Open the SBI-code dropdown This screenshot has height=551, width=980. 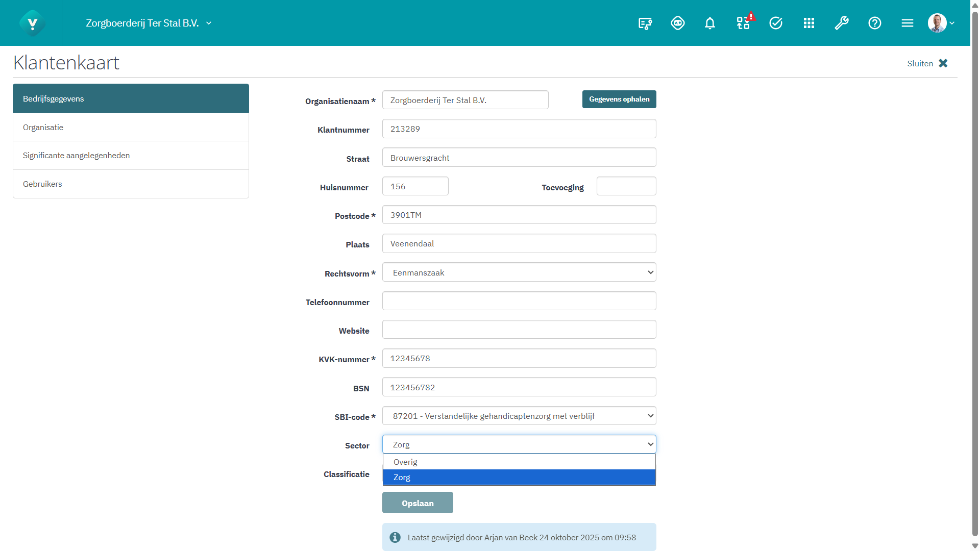click(x=519, y=416)
